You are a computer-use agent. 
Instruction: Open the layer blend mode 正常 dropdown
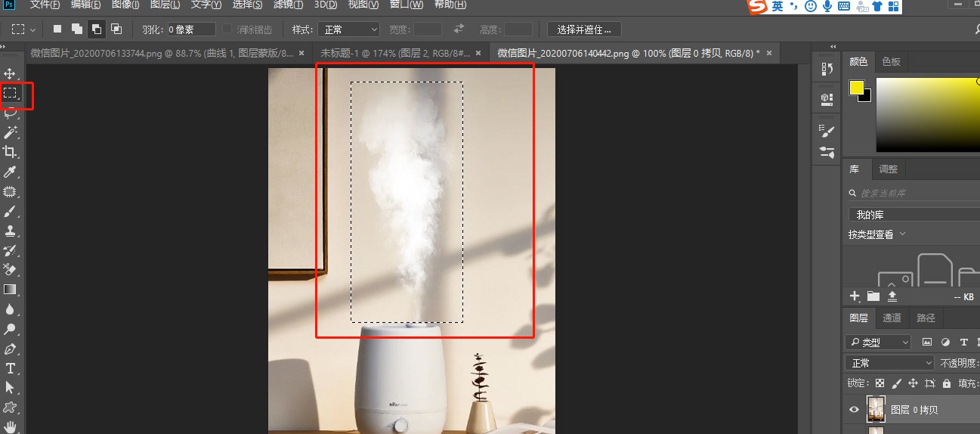(x=890, y=363)
